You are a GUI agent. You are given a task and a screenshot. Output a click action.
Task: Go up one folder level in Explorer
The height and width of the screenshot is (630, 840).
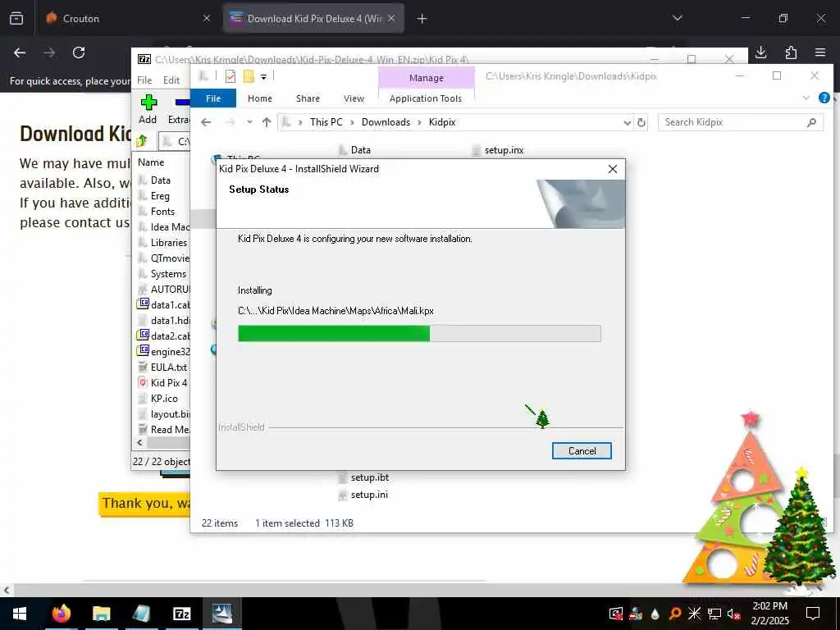click(x=267, y=122)
